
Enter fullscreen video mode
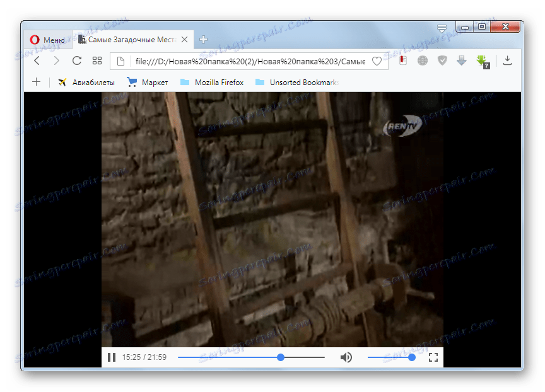coord(433,357)
